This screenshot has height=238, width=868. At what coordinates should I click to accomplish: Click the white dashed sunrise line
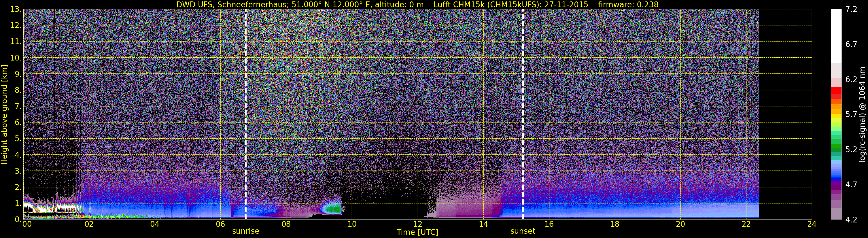[246, 114]
